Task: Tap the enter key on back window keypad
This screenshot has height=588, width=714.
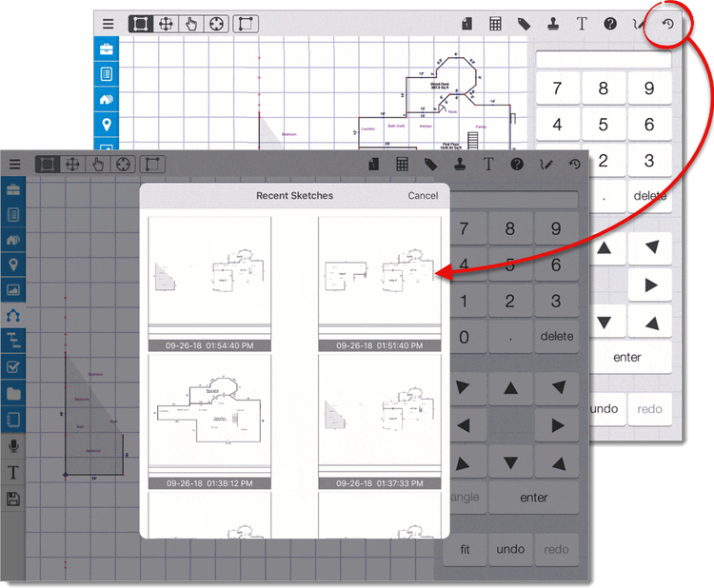Action: tap(627, 357)
